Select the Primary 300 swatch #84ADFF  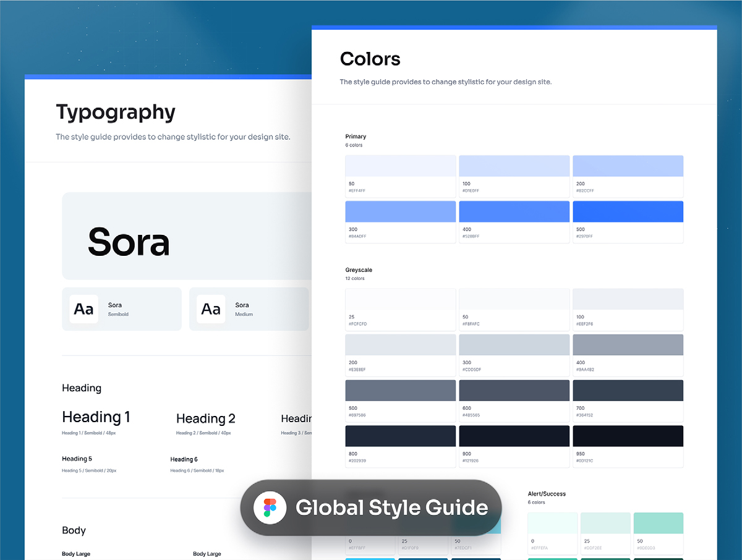click(401, 222)
